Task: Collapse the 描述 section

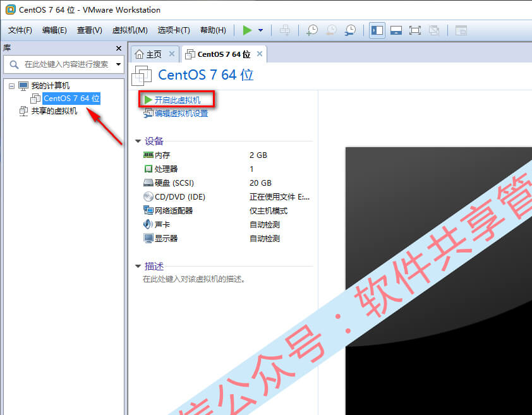Action: coord(138,266)
